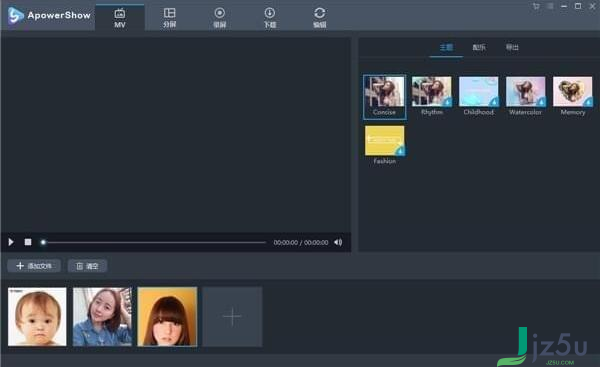Click the ApowerShow logo icon
600x367 pixels.
pyautogui.click(x=15, y=16)
